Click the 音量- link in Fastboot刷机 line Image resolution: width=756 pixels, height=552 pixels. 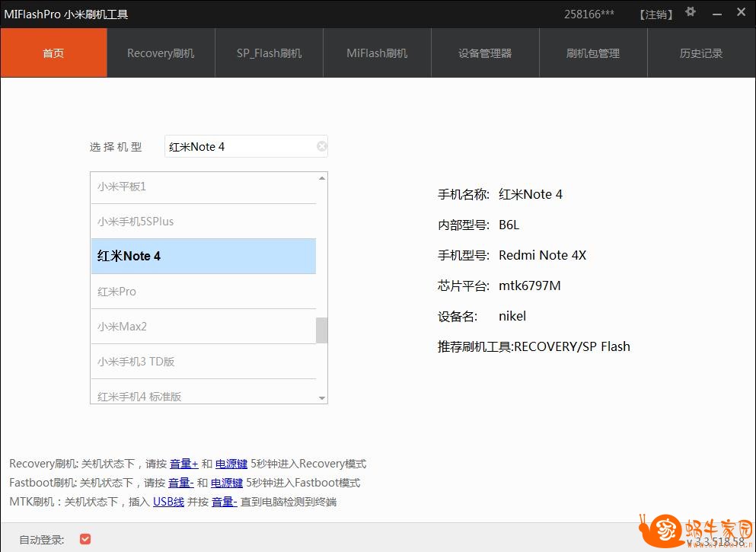[x=180, y=483]
